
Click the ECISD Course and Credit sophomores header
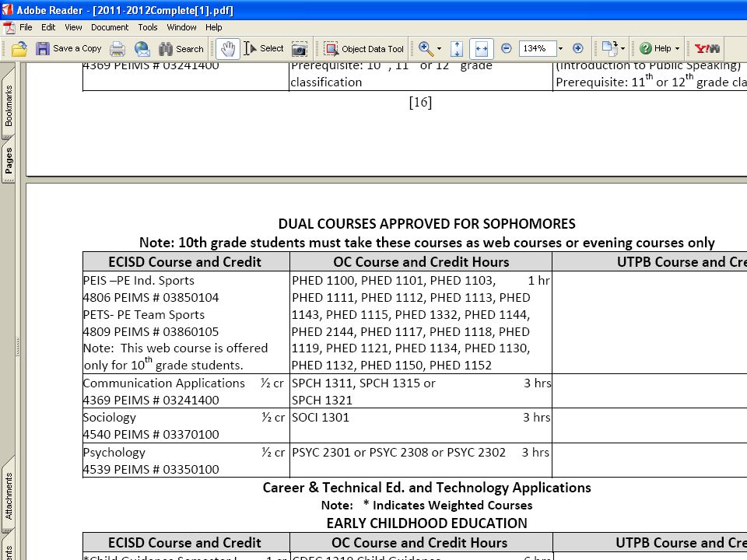click(185, 262)
